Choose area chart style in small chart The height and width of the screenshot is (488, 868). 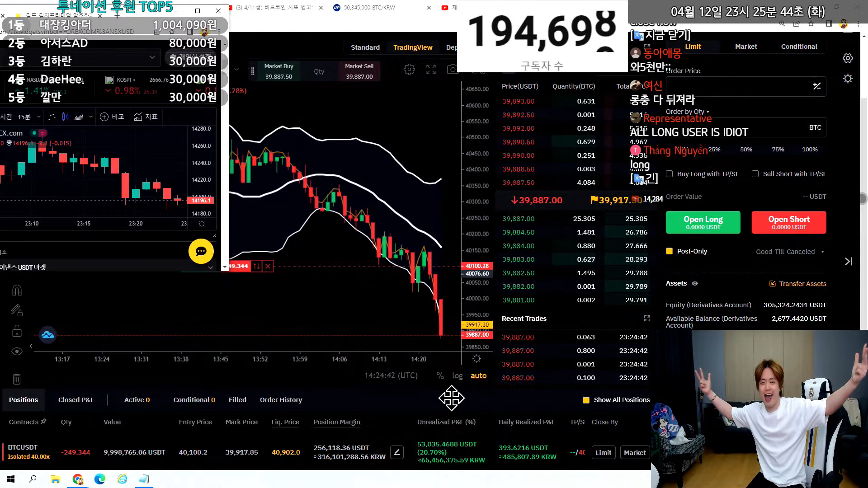[x=79, y=117]
